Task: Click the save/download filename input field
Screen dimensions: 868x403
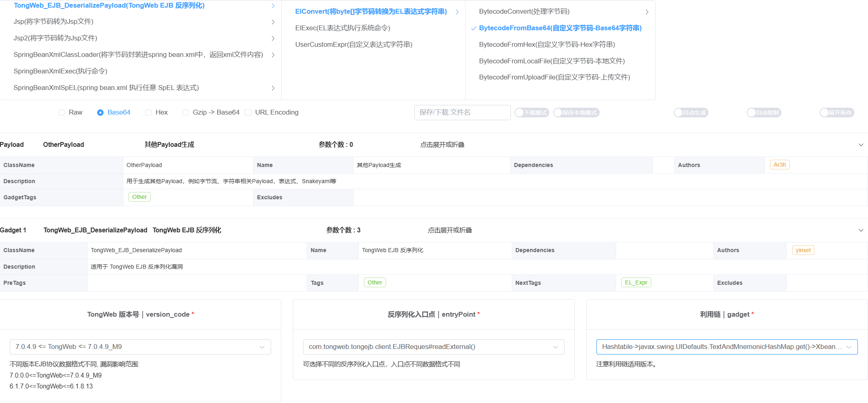Action: [462, 113]
